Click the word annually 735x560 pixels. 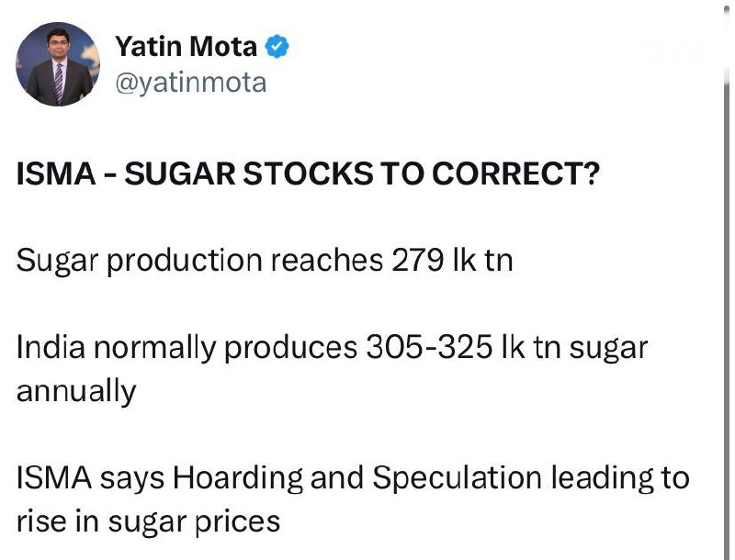point(76,392)
